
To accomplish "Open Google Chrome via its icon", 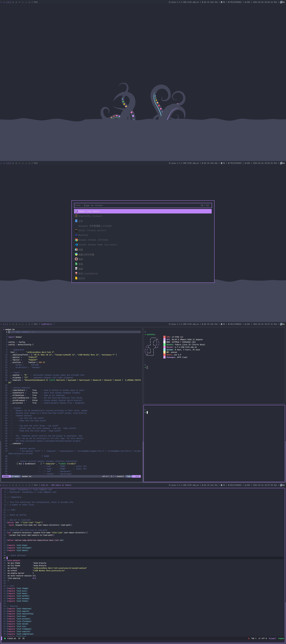I will point(76,240).
